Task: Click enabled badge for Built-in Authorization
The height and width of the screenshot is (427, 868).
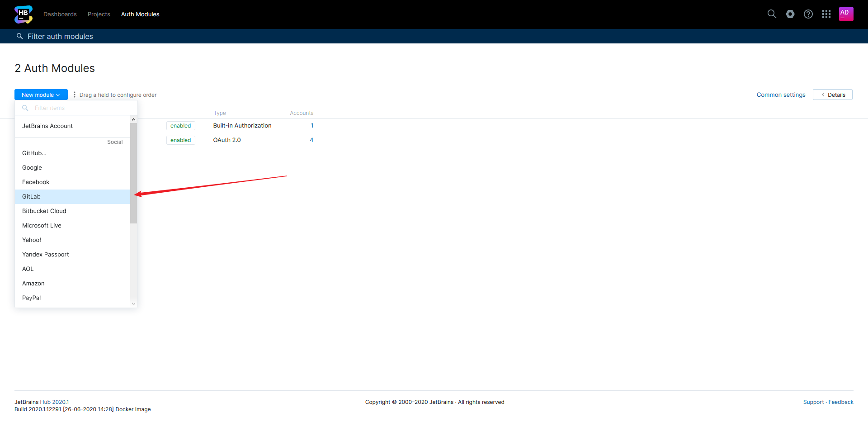Action: pyautogui.click(x=181, y=126)
